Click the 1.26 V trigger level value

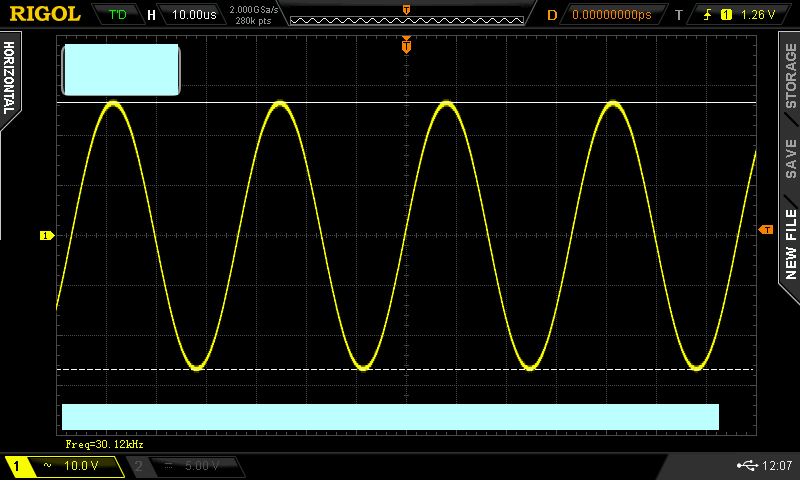pos(758,15)
